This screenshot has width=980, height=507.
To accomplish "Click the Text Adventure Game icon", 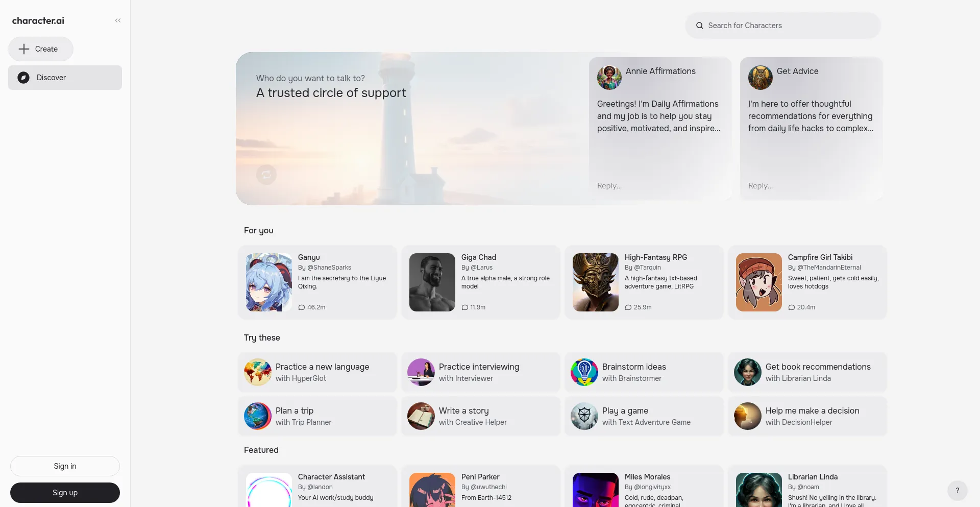I will tap(584, 416).
